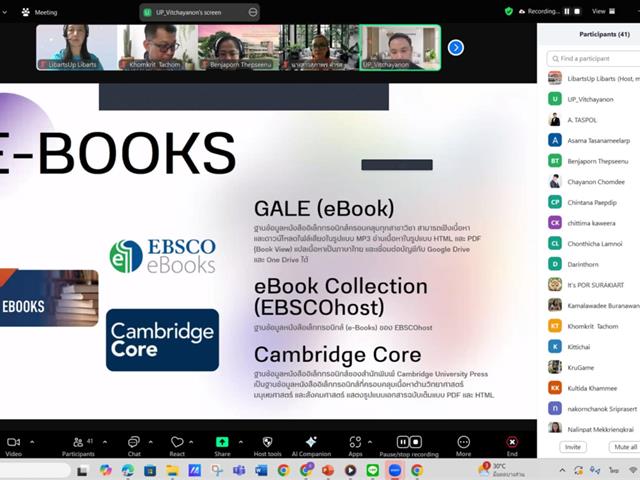The image size is (640, 480).
Task: Open Zoom app in taskbar
Action: point(395,470)
